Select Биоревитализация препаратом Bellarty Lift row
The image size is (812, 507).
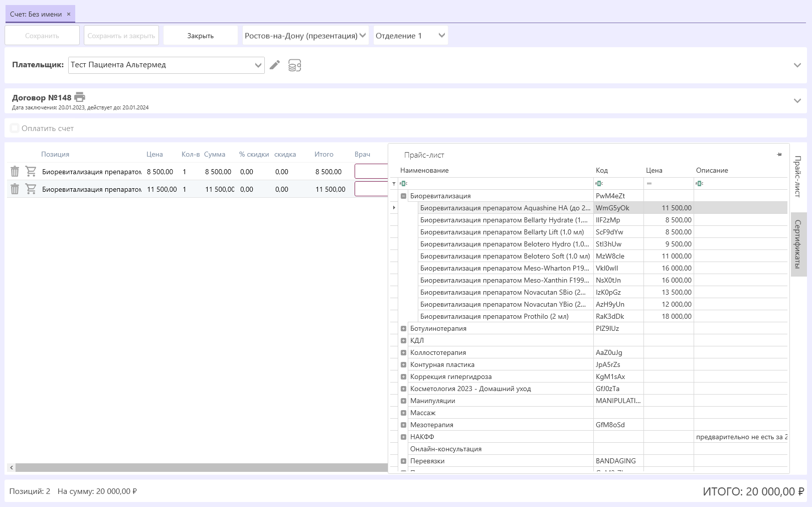tap(603, 232)
